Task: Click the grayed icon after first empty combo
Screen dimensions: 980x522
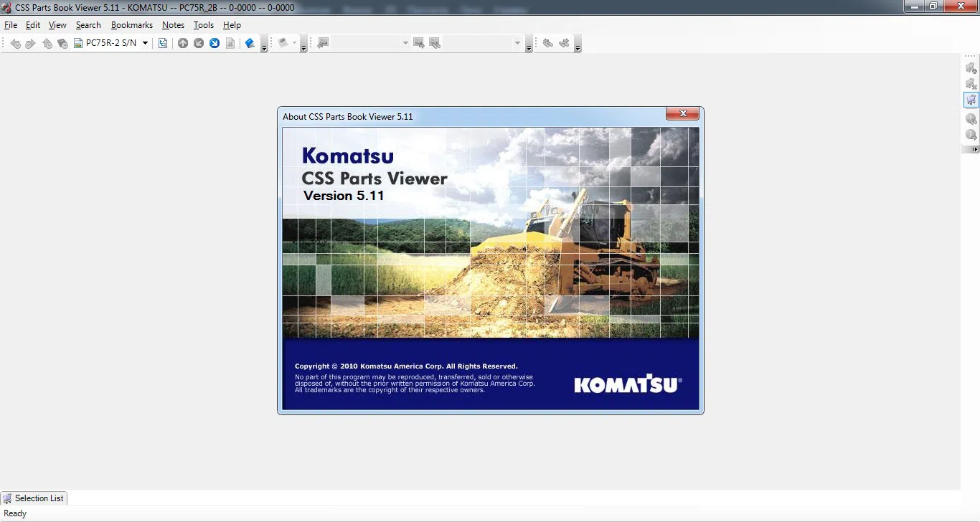Action: 419,43
